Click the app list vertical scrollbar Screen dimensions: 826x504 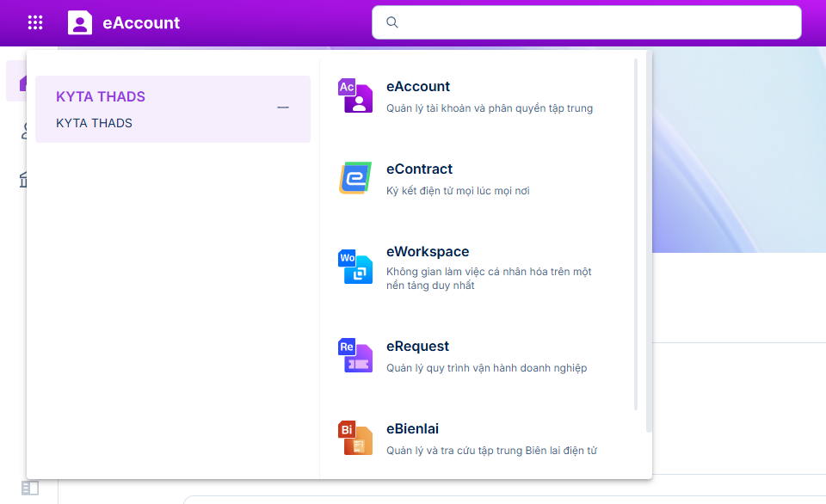click(x=637, y=232)
